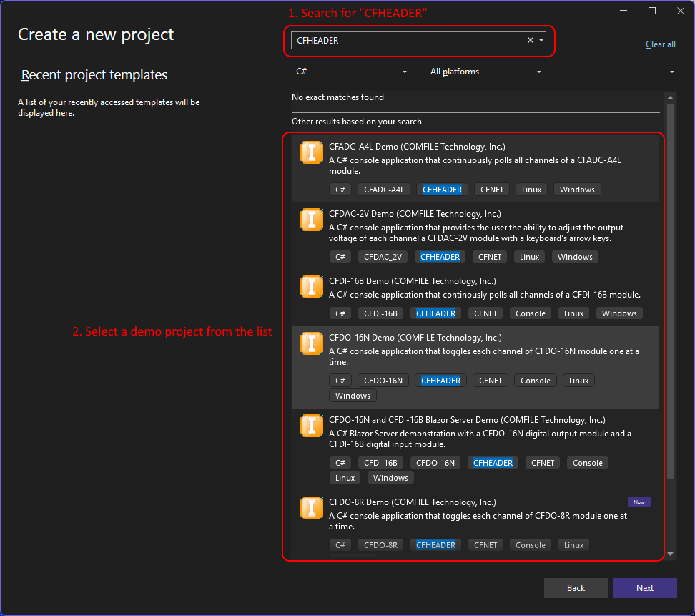
Task: Click the template list scroll up arrow
Action: pyautogui.click(x=670, y=98)
